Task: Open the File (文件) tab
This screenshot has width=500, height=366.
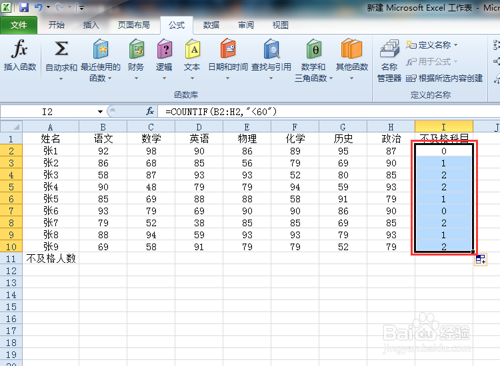Action: point(19,25)
